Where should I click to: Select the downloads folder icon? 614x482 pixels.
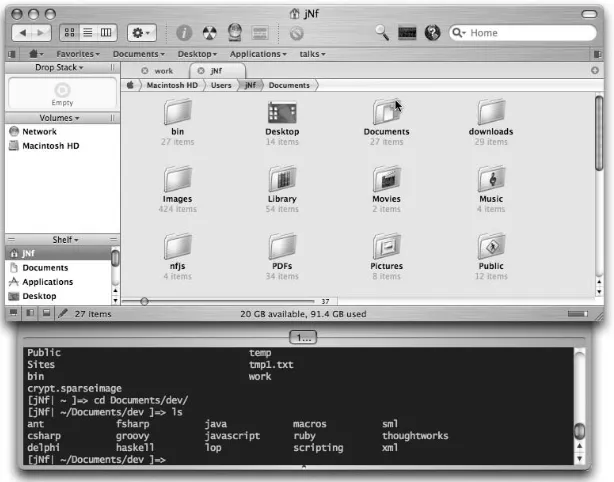pyautogui.click(x=491, y=112)
